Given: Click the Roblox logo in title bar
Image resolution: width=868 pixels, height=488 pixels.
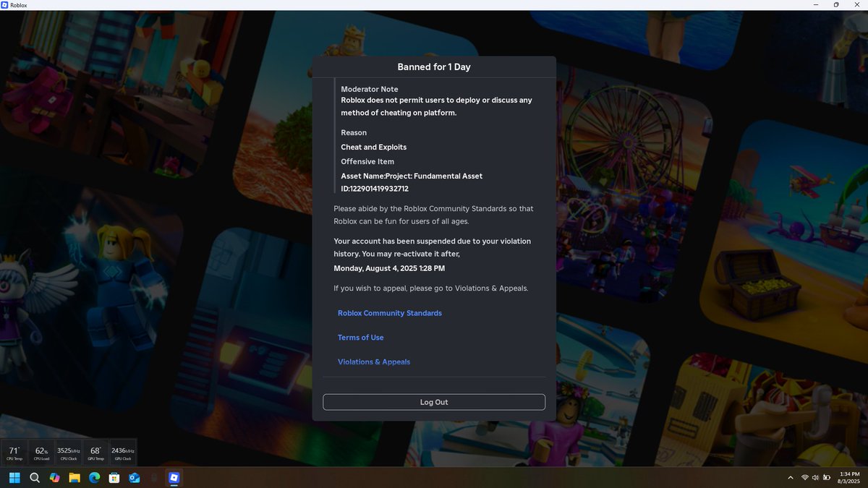Looking at the screenshot, I should (5, 4).
